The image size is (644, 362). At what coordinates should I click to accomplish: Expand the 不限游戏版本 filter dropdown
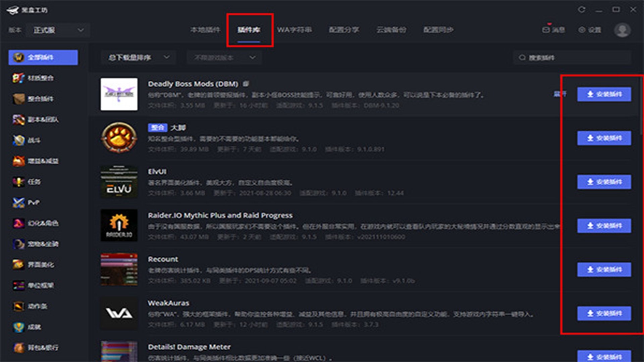(224, 58)
